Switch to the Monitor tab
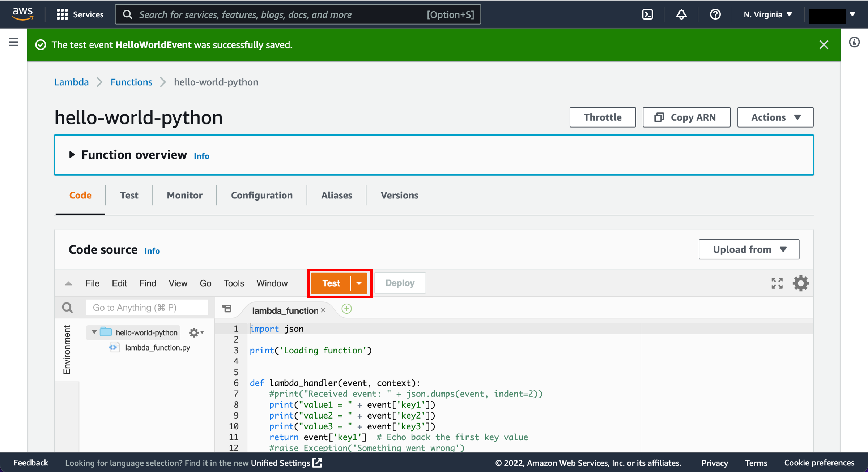Screen dimensions: 868x472 point(184,195)
